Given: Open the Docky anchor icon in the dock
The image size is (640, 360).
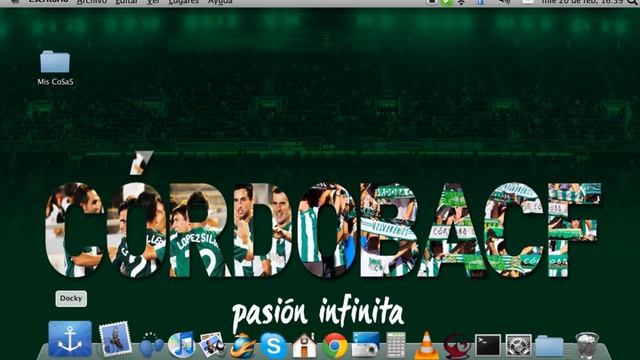Looking at the screenshot, I should (x=70, y=339).
